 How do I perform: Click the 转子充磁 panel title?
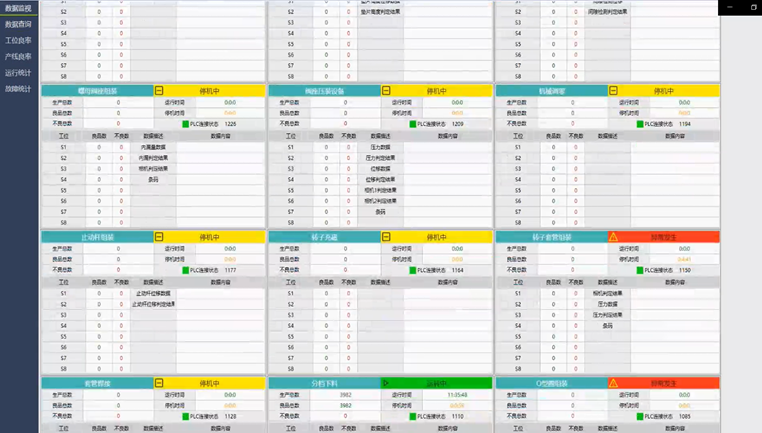[x=325, y=237]
